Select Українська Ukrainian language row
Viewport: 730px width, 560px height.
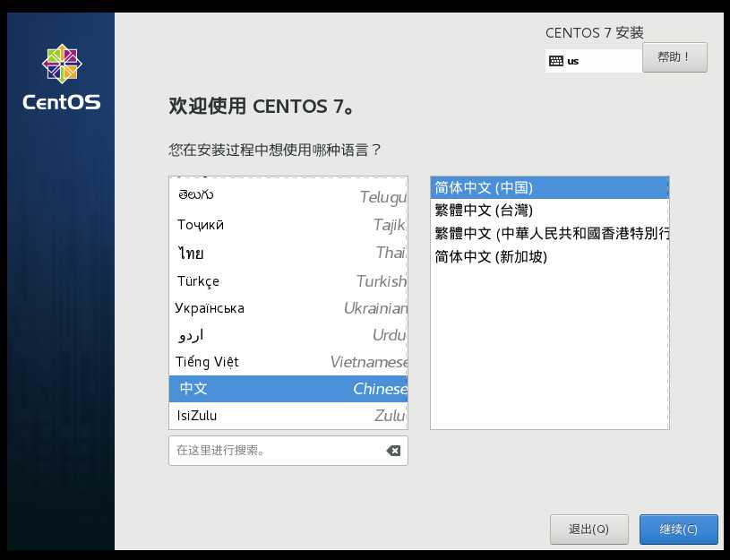point(288,308)
